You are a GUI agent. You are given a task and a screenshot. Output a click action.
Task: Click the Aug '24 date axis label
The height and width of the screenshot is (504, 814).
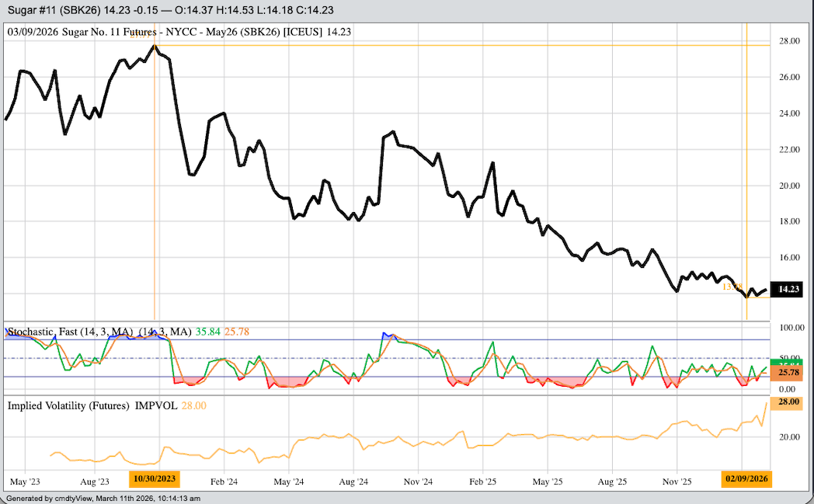(353, 481)
